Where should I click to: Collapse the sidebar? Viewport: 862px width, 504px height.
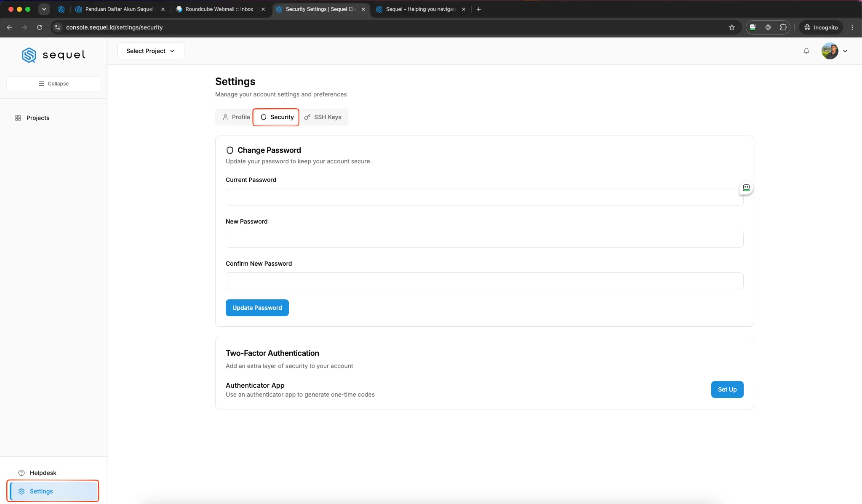click(53, 84)
